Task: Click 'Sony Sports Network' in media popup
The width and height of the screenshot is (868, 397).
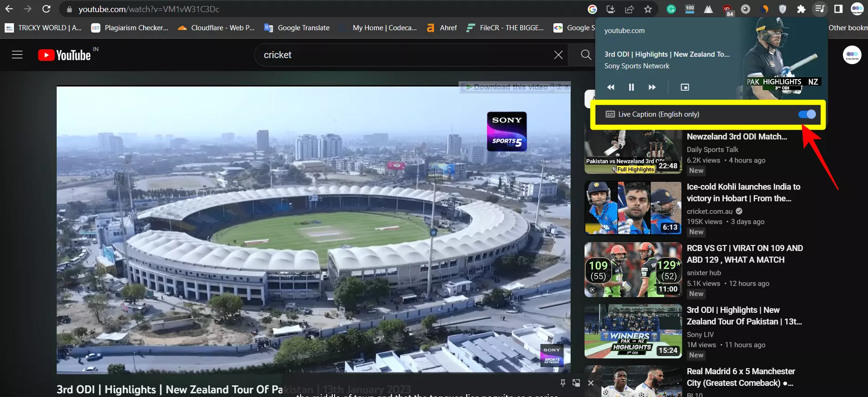Action: (x=637, y=66)
